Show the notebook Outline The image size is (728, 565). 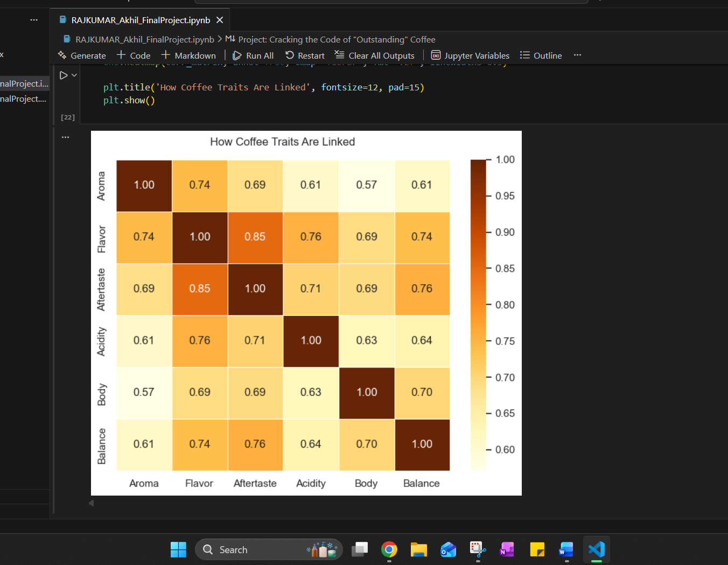click(541, 55)
